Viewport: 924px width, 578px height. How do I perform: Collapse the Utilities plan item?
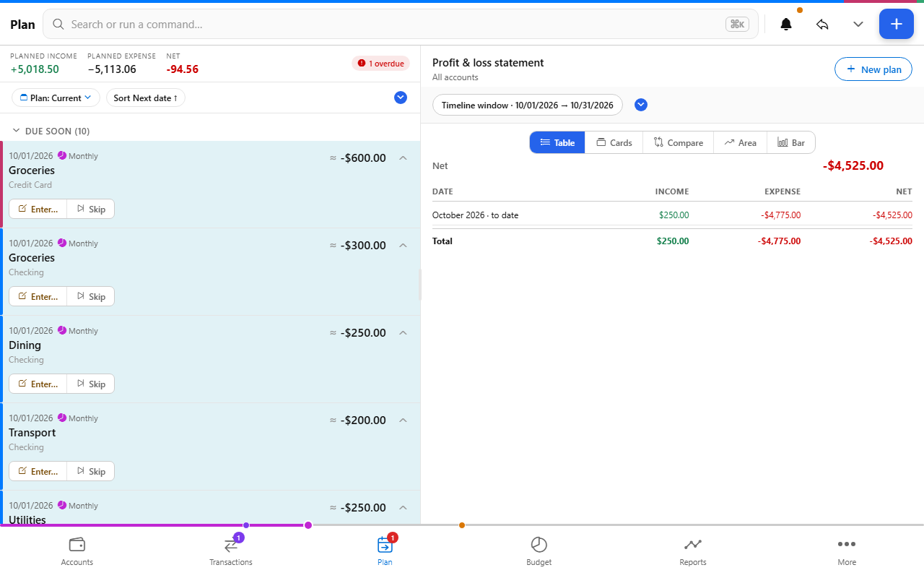404,507
